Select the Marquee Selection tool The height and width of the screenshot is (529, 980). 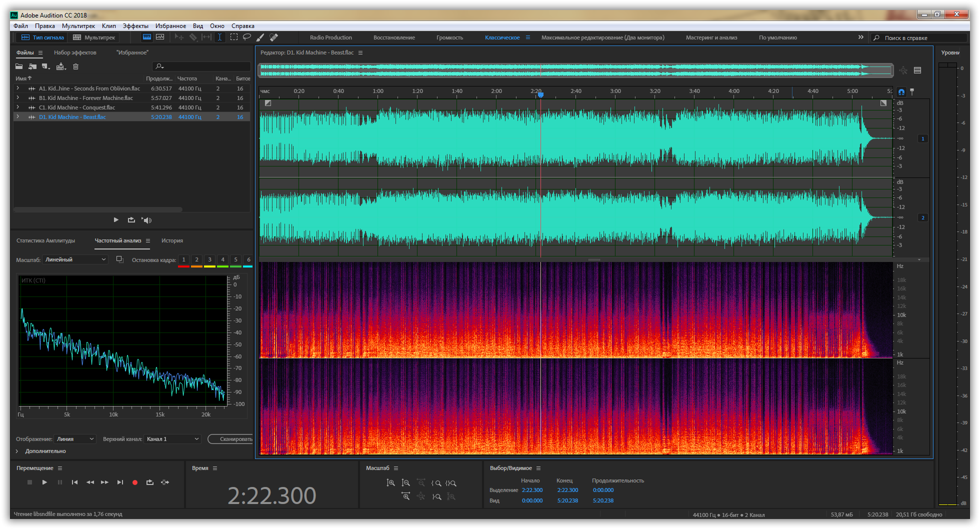click(x=233, y=37)
